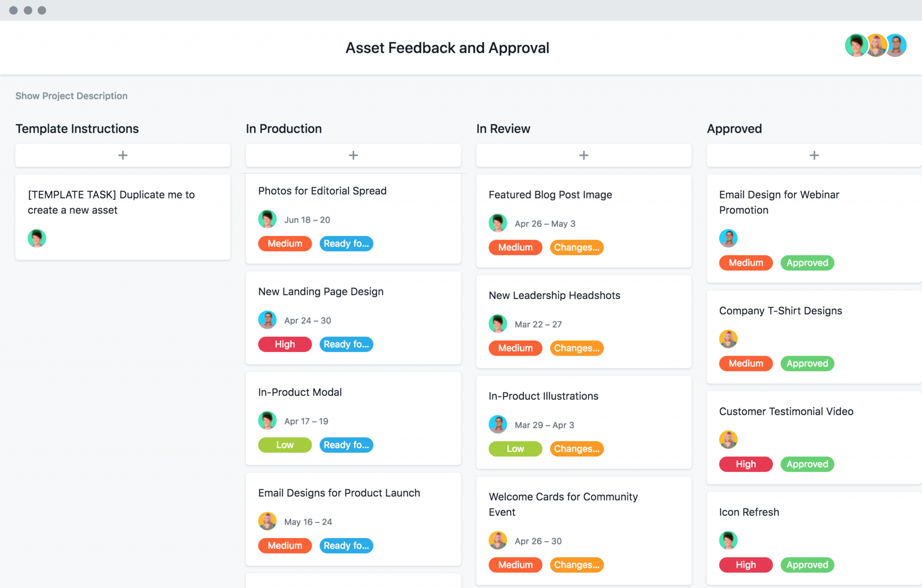Screen dimensions: 922x588
Task: Click assignee avatar on Photos for Editorial Spread
Action: [267, 219]
